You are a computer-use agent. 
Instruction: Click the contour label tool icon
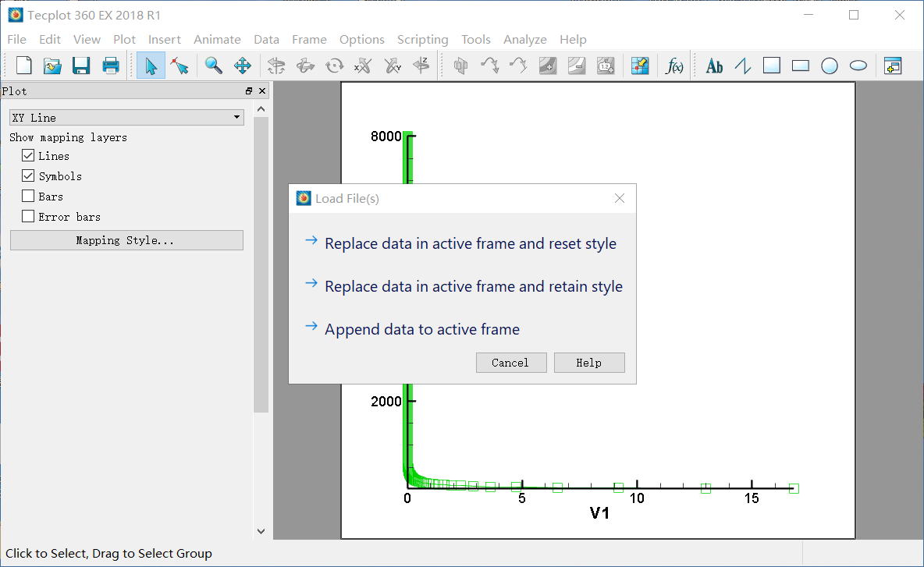pyautogui.click(x=606, y=66)
